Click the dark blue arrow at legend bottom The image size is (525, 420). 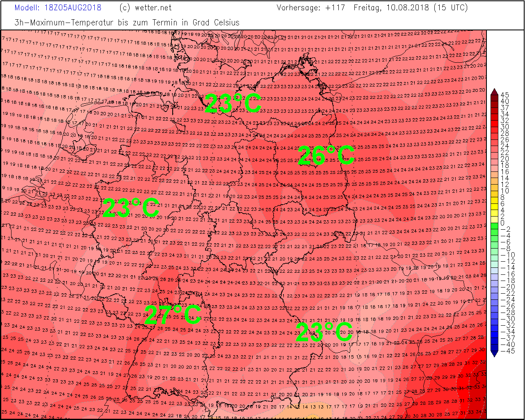click(x=494, y=354)
